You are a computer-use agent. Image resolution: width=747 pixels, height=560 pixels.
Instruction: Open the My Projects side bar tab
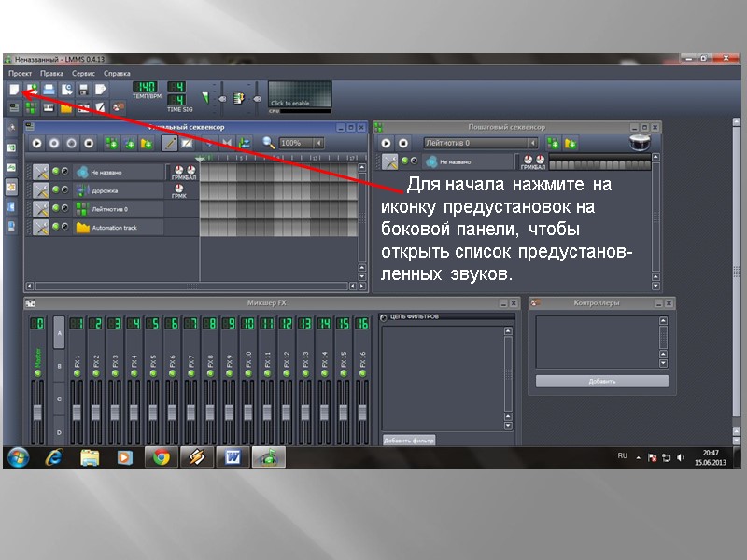click(12, 147)
